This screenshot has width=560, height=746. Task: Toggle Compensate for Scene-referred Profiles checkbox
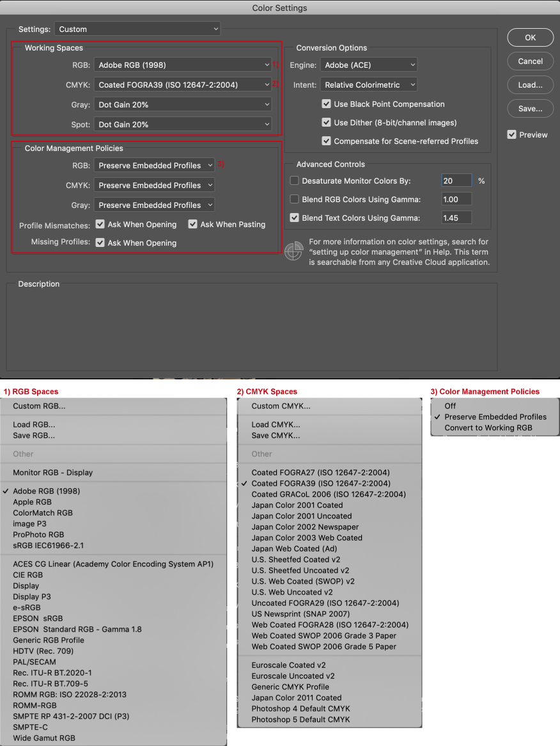(x=326, y=141)
